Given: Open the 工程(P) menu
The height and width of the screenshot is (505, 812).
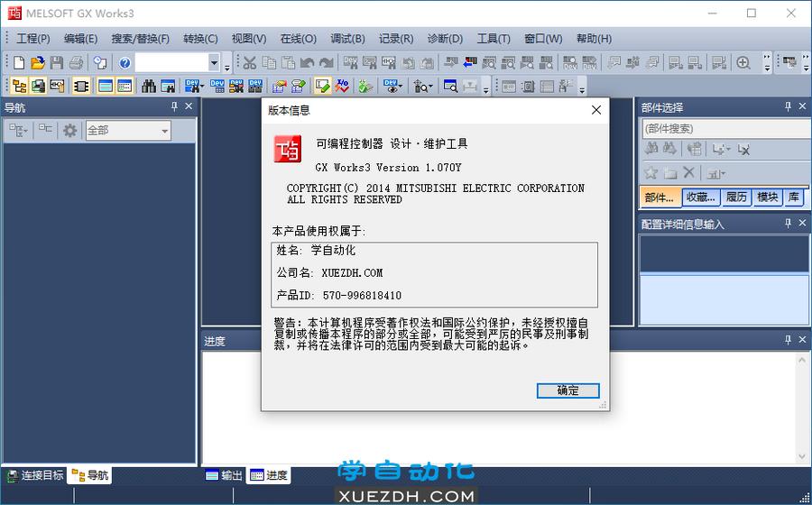Looking at the screenshot, I should click(33, 39).
